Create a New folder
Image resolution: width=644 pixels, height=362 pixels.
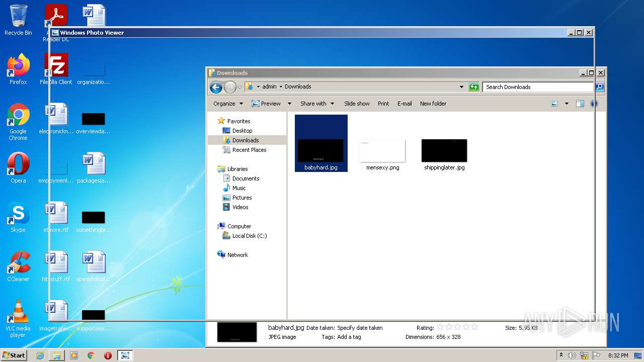coord(433,104)
